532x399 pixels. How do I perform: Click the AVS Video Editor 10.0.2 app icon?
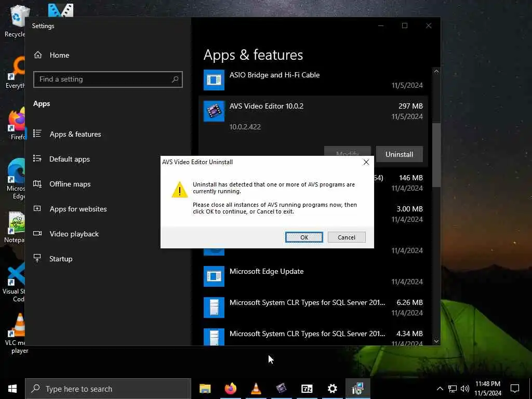click(214, 111)
